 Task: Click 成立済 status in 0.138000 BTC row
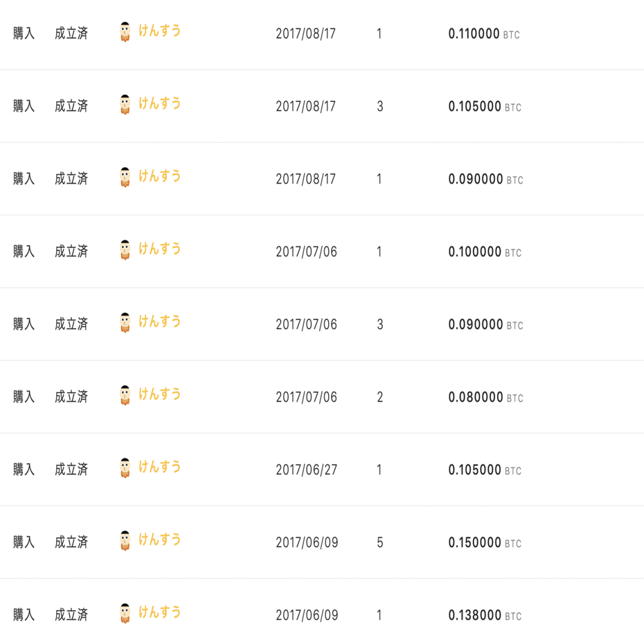tap(71, 615)
